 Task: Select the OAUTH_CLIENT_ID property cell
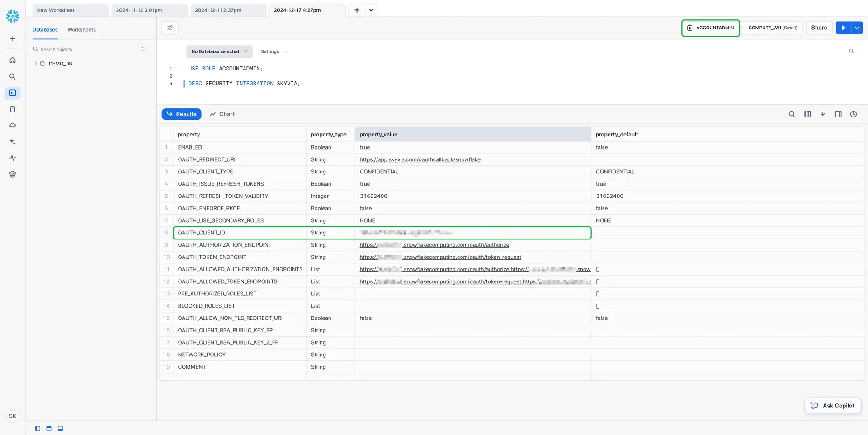[x=240, y=233]
